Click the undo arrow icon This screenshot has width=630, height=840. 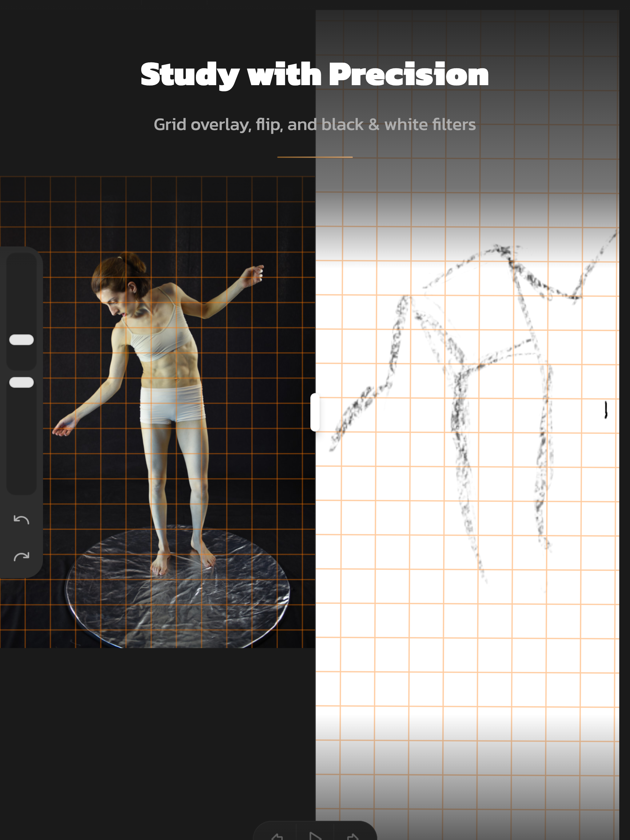(x=21, y=520)
